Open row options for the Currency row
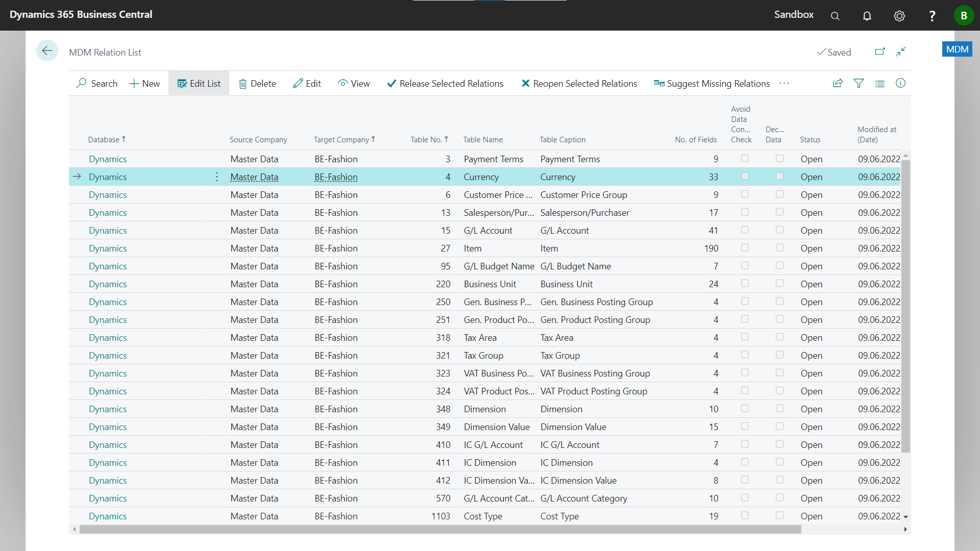This screenshot has height=551, width=980. (217, 177)
